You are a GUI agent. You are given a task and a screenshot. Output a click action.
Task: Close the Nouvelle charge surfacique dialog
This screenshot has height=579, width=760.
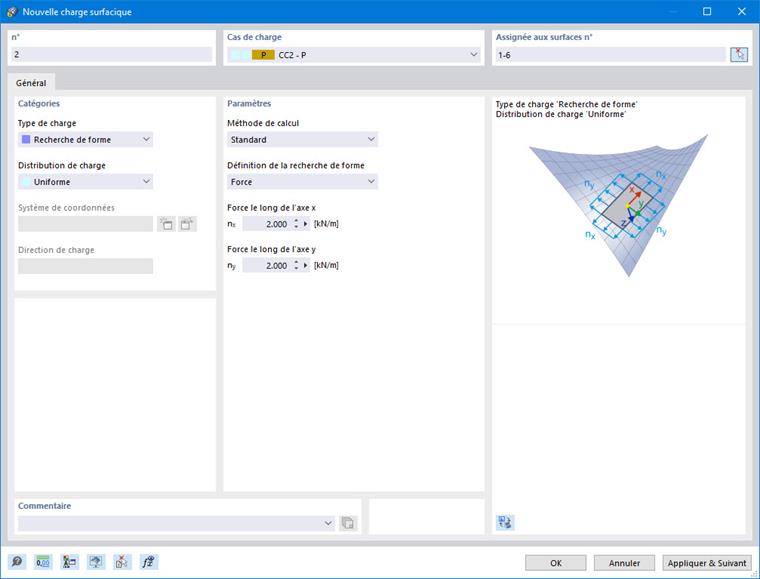pyautogui.click(x=742, y=12)
